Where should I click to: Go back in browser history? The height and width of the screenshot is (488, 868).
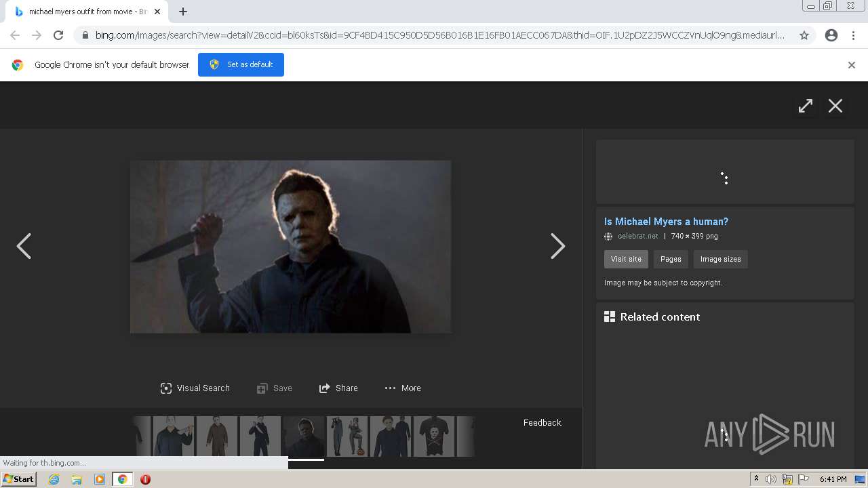click(x=15, y=35)
